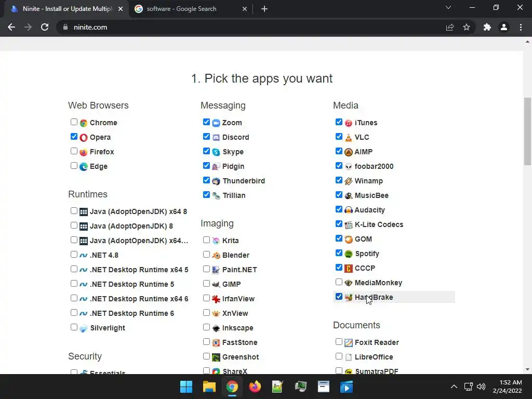The image size is (532, 399).
Task: Open Chrome extensions puzzle icon
Action: [487, 27]
